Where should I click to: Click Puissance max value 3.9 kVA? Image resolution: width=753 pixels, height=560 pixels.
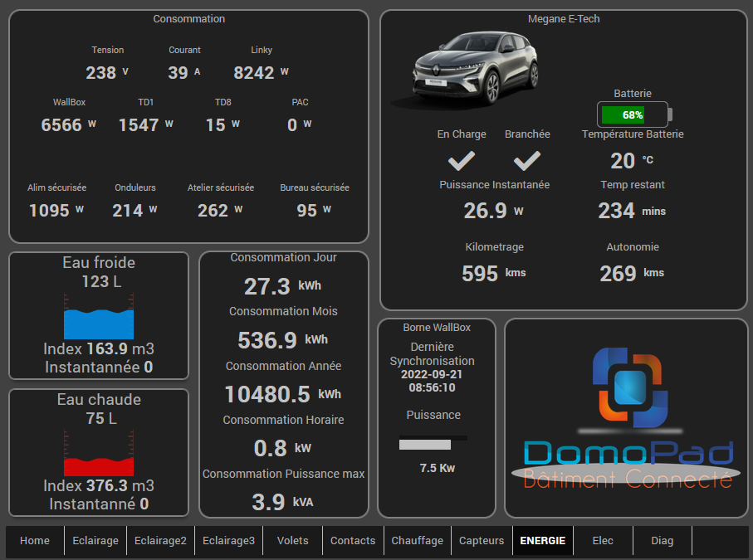[282, 503]
